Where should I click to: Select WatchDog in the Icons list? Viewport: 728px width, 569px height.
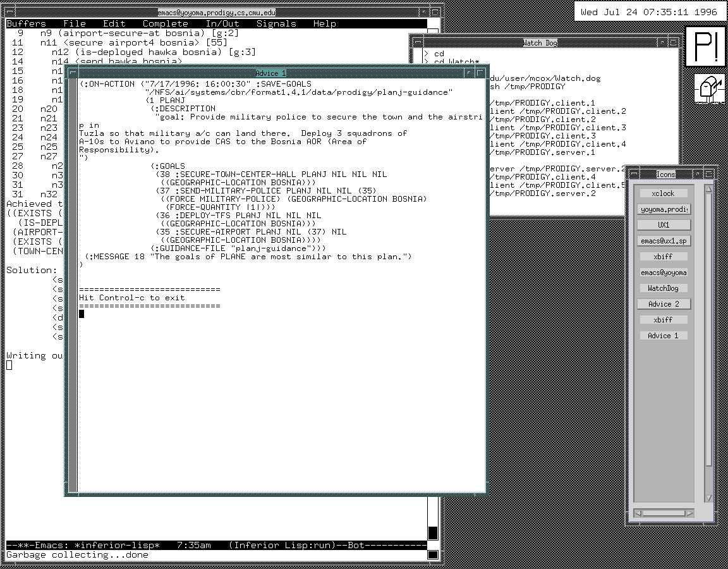point(663,288)
